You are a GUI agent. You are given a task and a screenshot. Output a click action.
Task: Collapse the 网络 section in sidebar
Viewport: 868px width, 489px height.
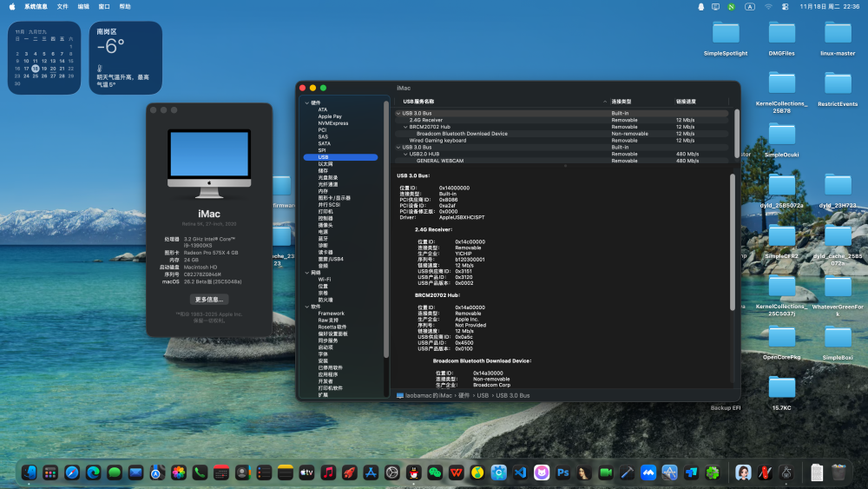tap(306, 273)
